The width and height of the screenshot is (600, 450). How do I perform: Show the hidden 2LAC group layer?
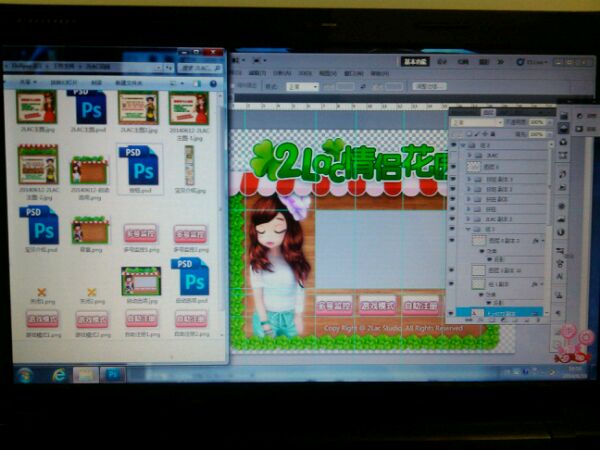click(453, 155)
